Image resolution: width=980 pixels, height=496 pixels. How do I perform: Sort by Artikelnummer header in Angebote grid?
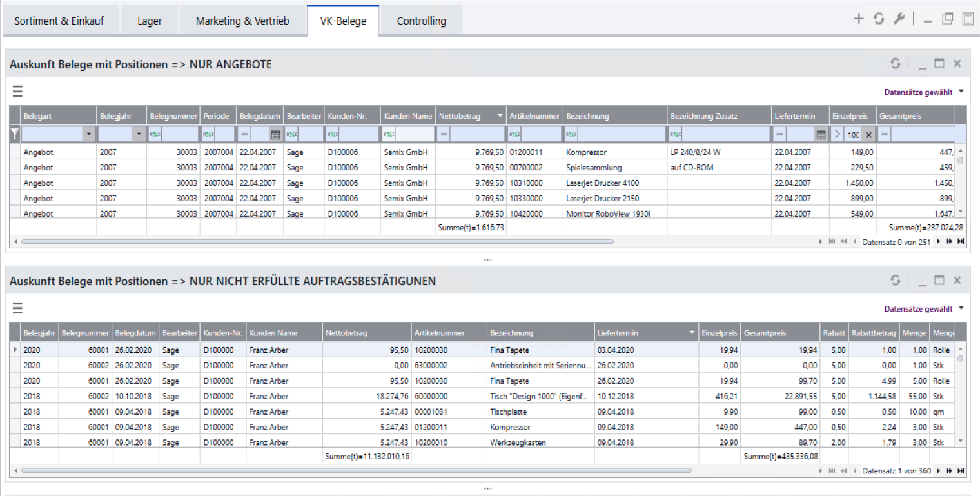(x=534, y=116)
